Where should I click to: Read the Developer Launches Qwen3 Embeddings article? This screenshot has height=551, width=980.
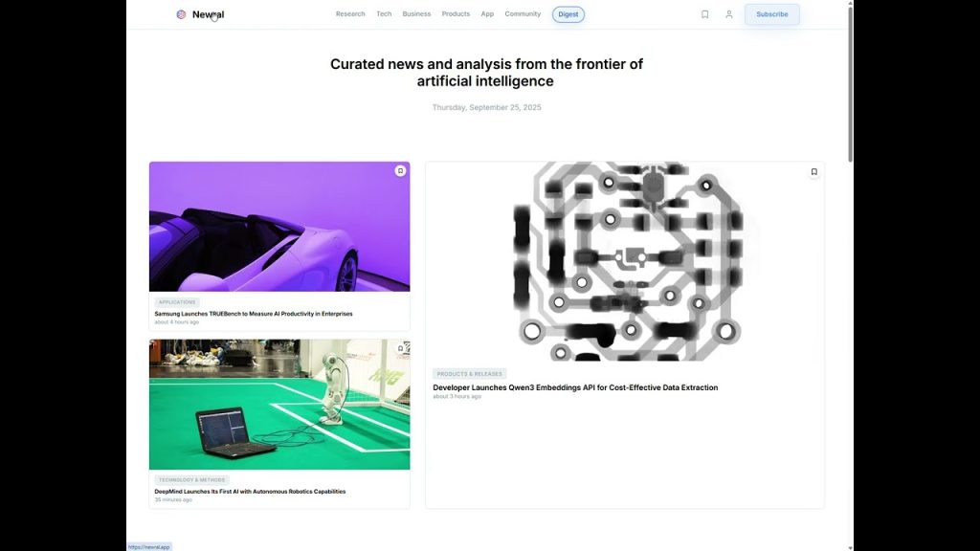(575, 387)
